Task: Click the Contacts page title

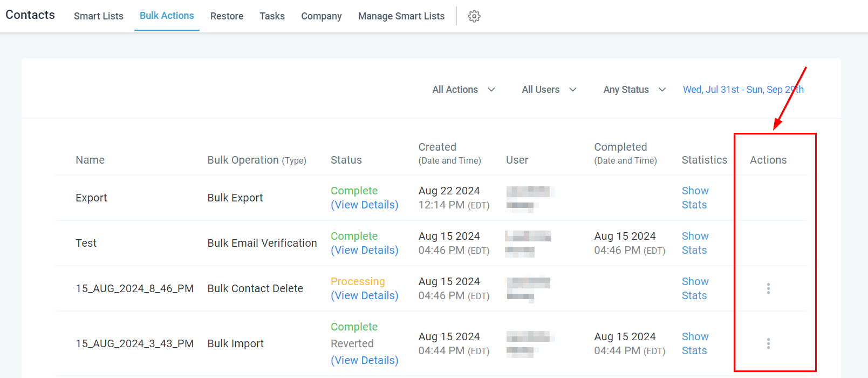Action: (x=30, y=15)
